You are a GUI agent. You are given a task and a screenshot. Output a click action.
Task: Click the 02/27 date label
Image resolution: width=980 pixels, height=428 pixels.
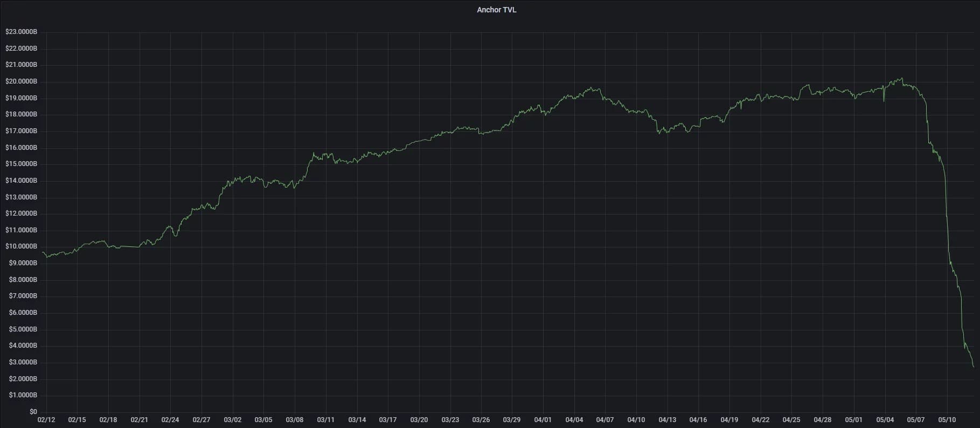(201, 420)
